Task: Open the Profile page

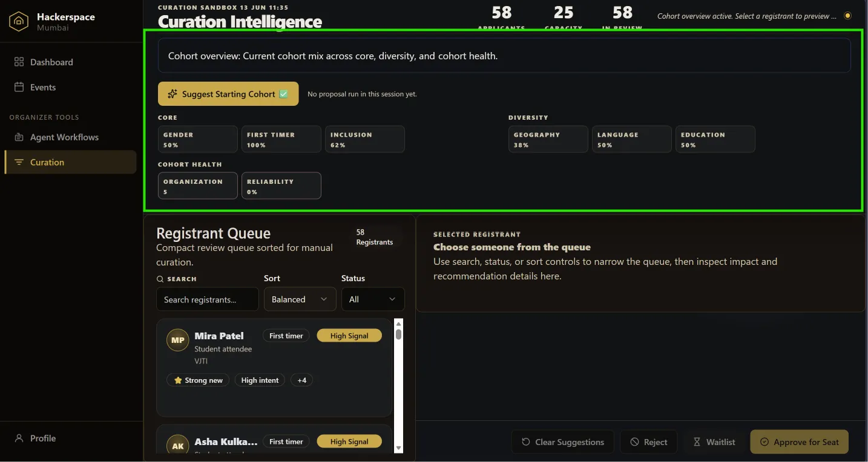Action: [x=70, y=438]
